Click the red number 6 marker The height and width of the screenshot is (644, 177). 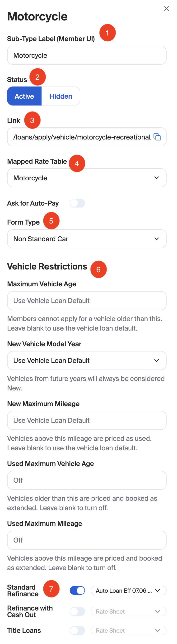tap(98, 269)
